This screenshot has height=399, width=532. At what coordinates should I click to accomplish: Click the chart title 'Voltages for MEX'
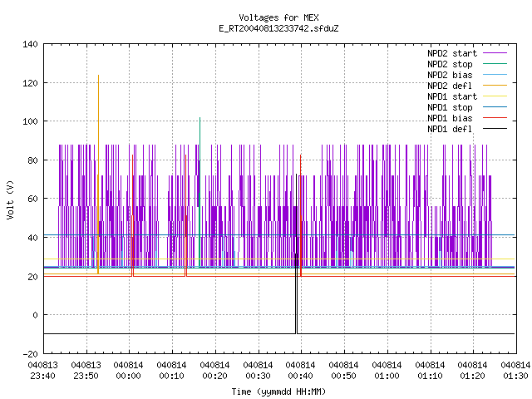(278, 17)
